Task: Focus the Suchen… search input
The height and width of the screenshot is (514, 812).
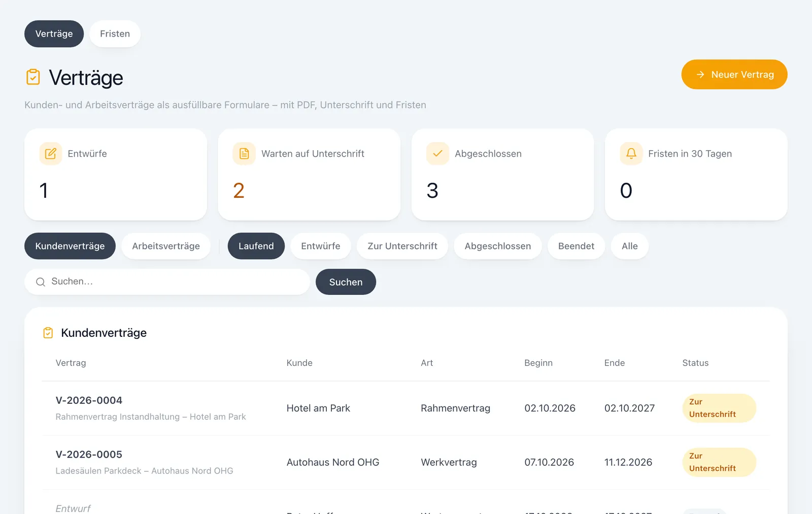Action: tap(167, 282)
